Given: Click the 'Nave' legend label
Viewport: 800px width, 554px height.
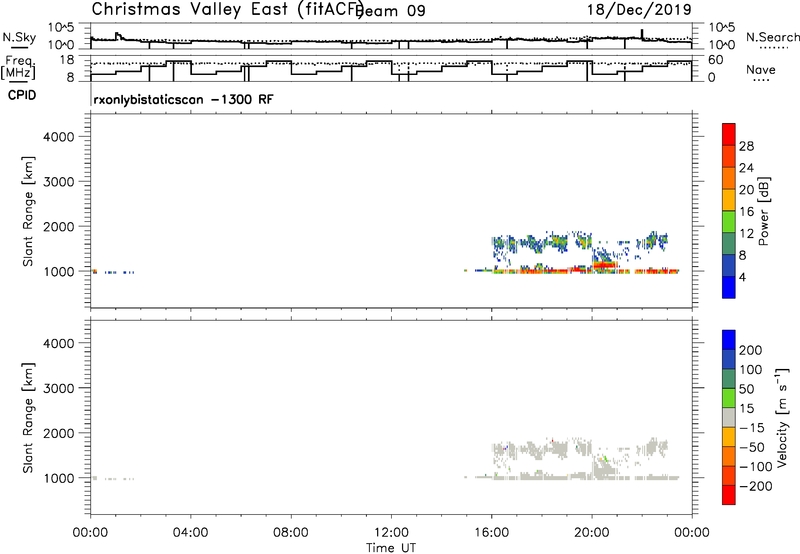Looking at the screenshot, I should click(x=761, y=69).
